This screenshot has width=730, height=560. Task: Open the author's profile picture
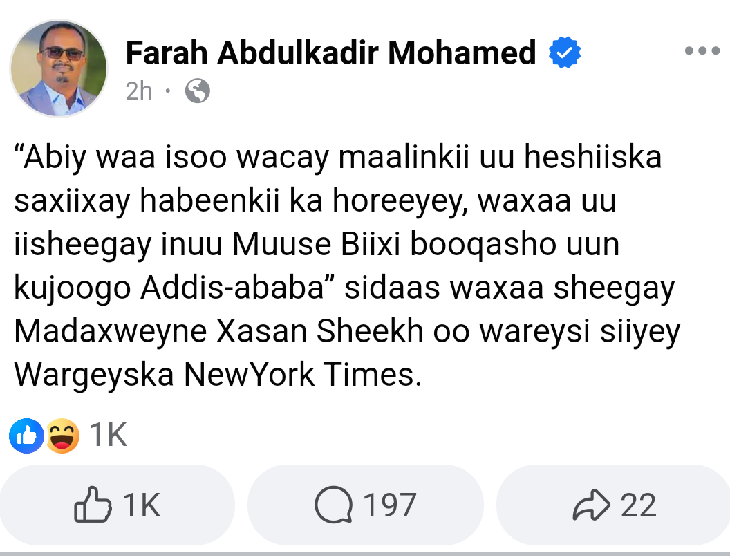pos(59,68)
